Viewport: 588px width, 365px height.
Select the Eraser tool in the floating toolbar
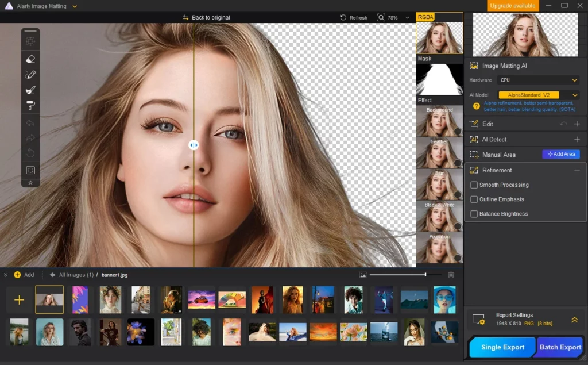(x=30, y=59)
